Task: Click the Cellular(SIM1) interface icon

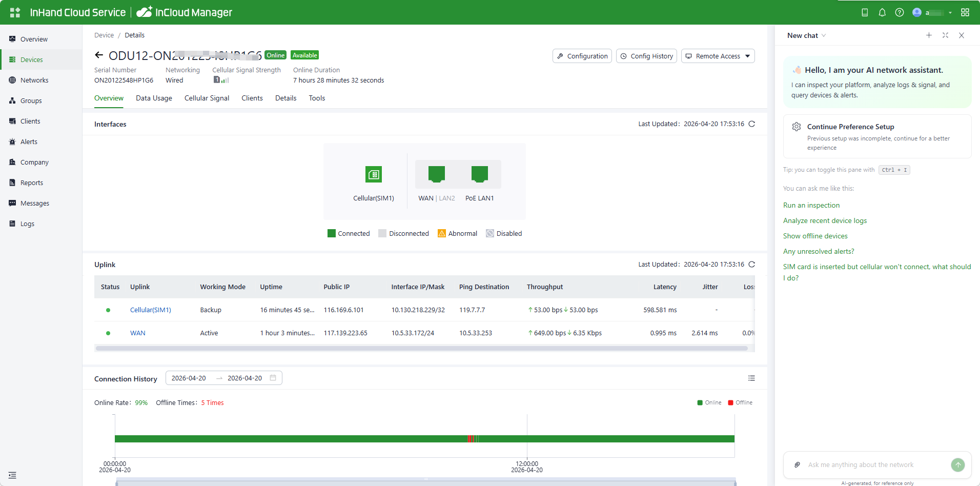Action: pos(374,175)
